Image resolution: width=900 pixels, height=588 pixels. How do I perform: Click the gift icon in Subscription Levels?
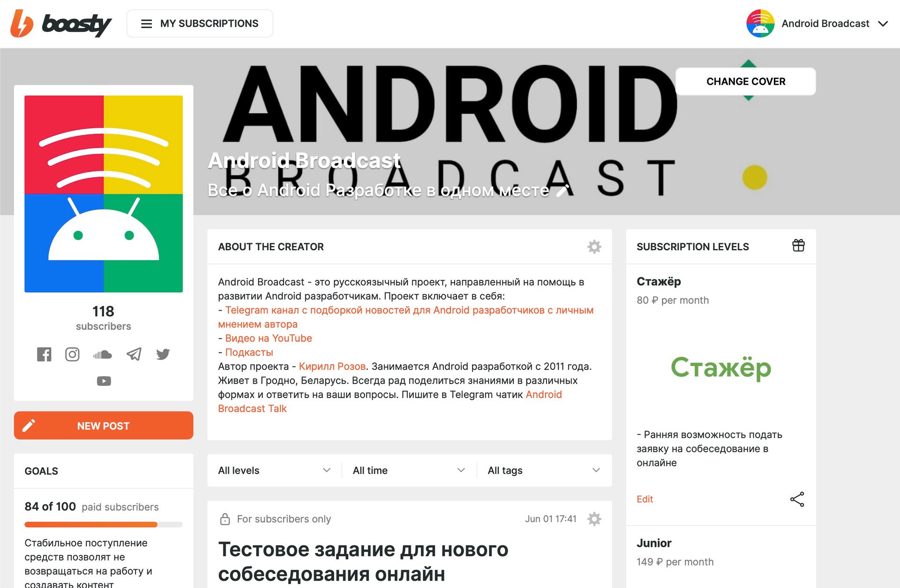tap(798, 246)
